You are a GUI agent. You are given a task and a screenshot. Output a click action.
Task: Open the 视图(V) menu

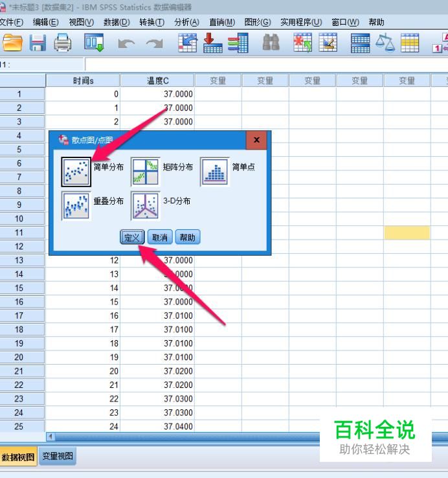[81, 22]
